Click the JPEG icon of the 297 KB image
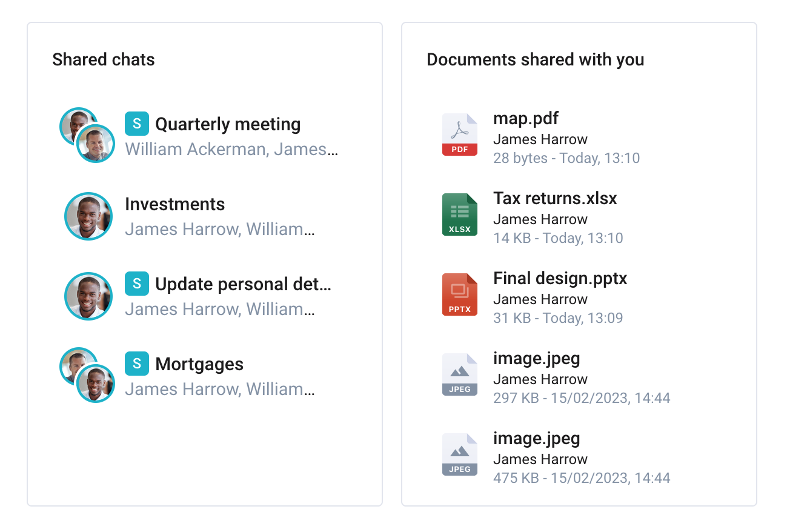Screen dimensions: 807x532 coord(460,374)
